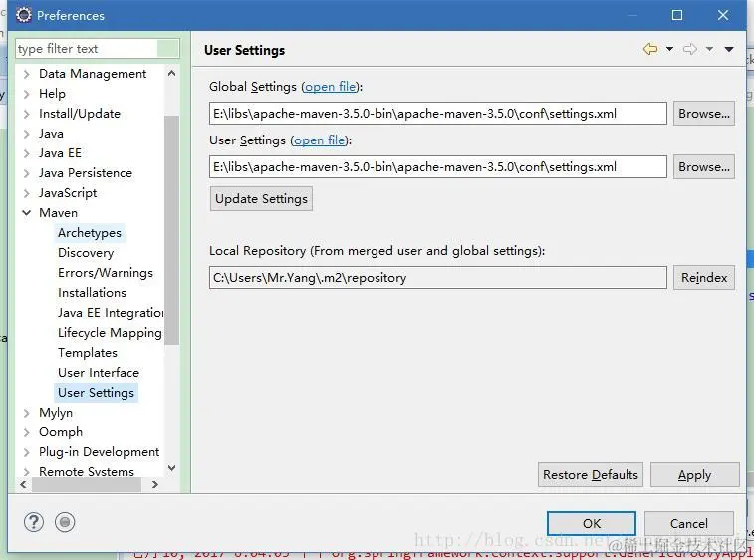The height and width of the screenshot is (560, 754).
Task: Click the tree horizontal scroll right arrow
Action: (154, 485)
